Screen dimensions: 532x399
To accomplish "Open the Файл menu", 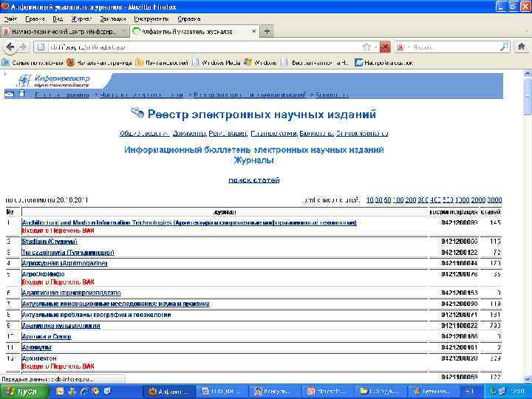I will click(x=10, y=19).
